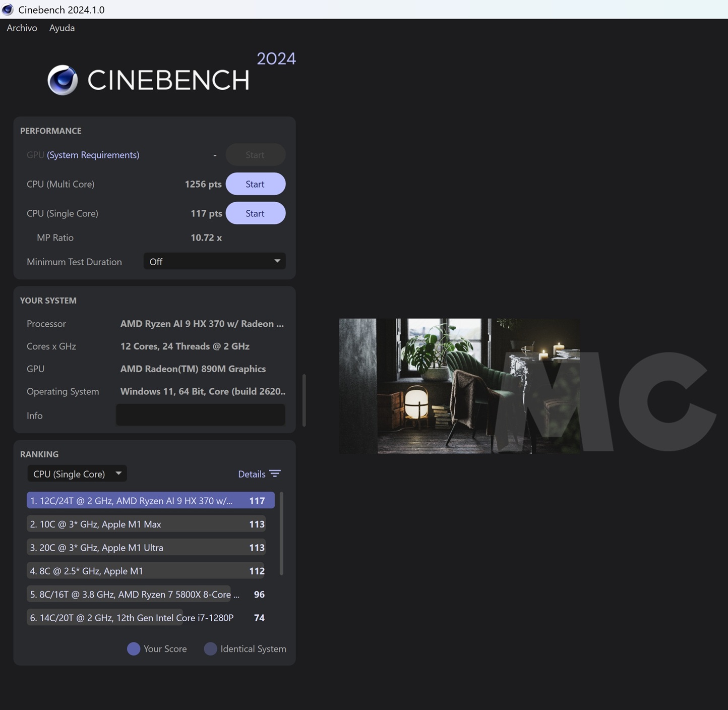Open the Archivo menu
The height and width of the screenshot is (710, 728).
pos(22,28)
